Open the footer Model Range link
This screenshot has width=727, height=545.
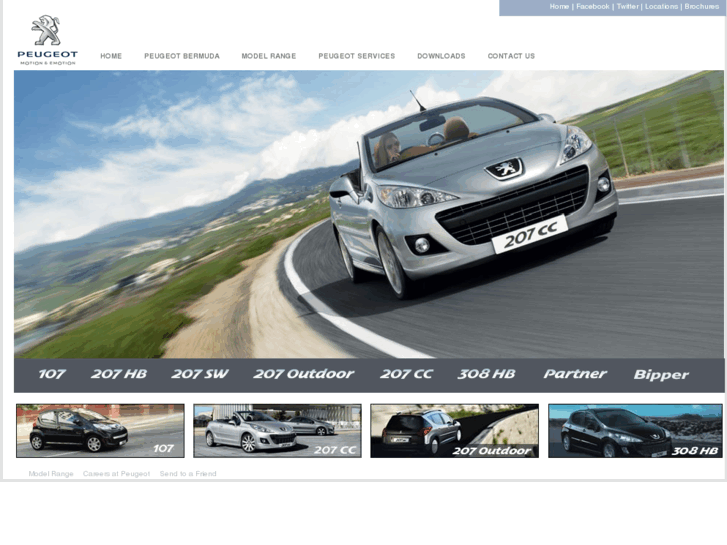51,474
